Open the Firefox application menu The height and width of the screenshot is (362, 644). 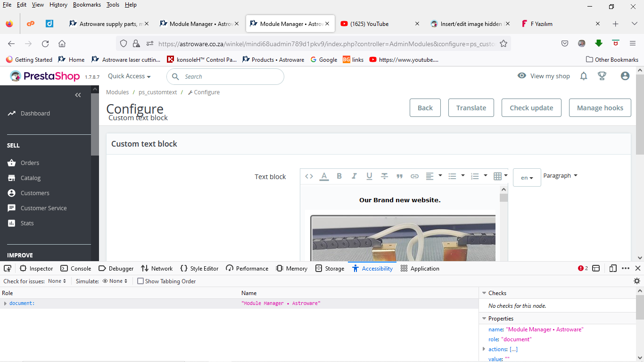coord(633,43)
